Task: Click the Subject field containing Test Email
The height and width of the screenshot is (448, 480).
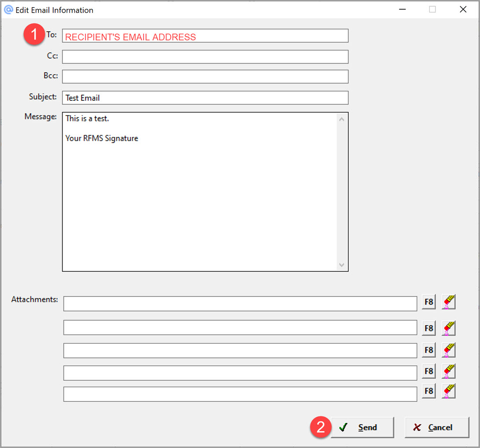Action: (x=205, y=98)
